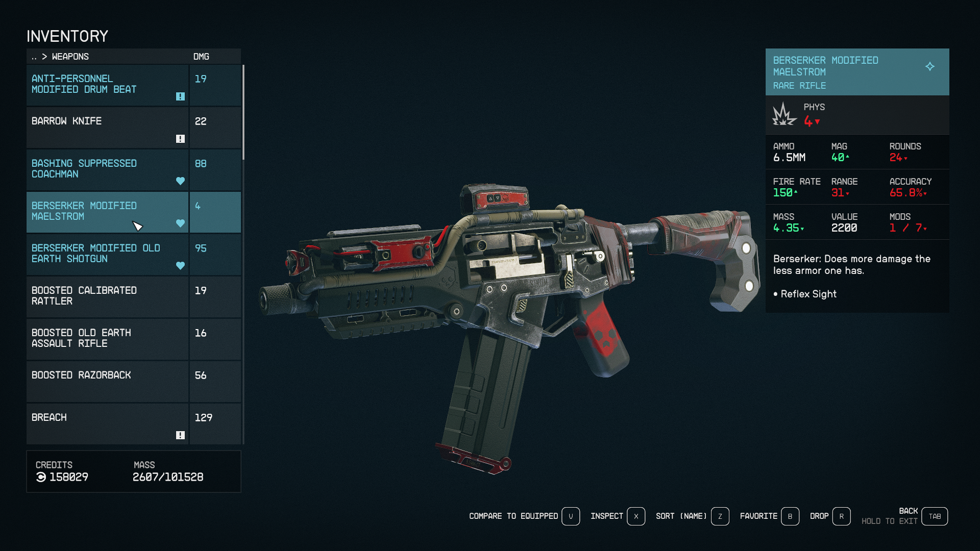Screen dimensions: 980x551
Task: Toggle BACK / HOLD TO EXIT TAB
Action: coord(936,516)
